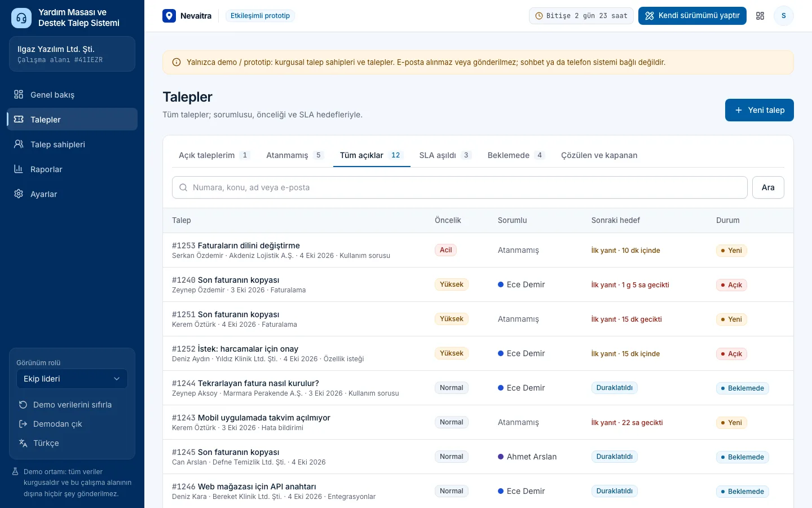Change language via Türkçe translate icon
The image size is (812, 508).
click(23, 443)
